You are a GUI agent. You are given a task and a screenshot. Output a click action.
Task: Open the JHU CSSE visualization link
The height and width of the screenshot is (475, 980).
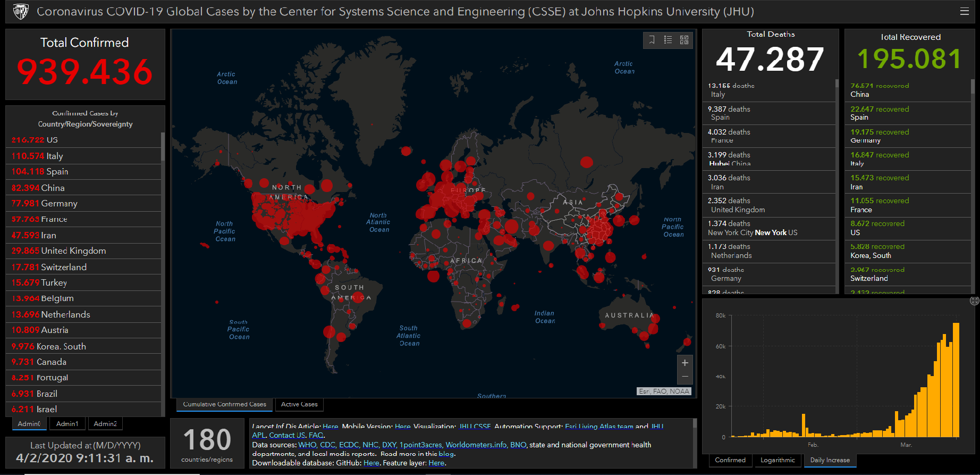[475, 427]
